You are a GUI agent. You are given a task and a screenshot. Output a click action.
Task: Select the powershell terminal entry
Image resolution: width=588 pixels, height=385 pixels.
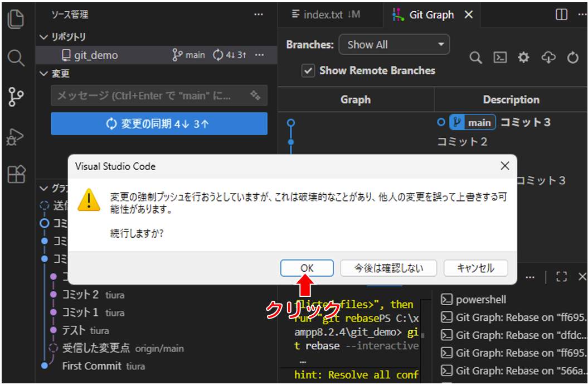[x=480, y=300]
